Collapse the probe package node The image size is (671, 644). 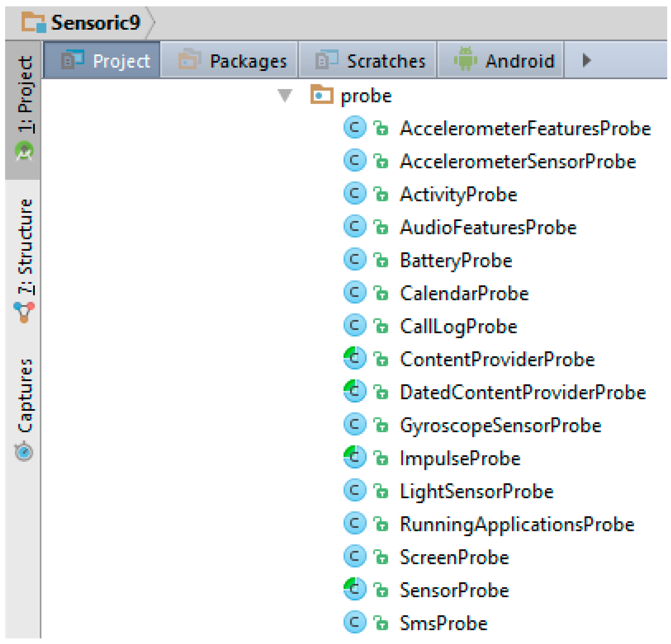pyautogui.click(x=285, y=95)
